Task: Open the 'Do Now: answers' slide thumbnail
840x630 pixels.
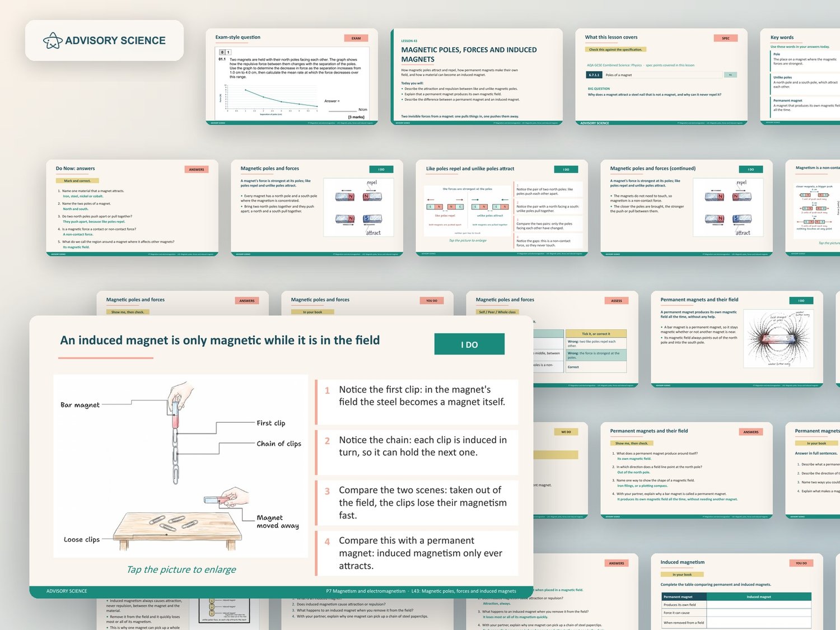Action: coord(132,208)
